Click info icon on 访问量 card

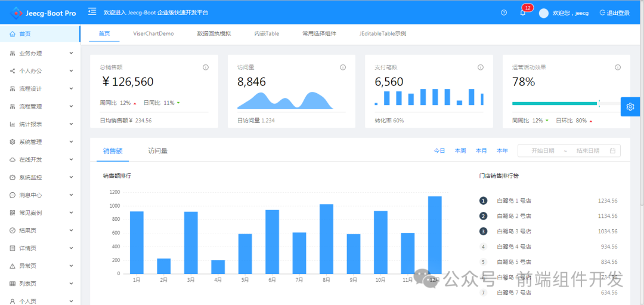(343, 67)
